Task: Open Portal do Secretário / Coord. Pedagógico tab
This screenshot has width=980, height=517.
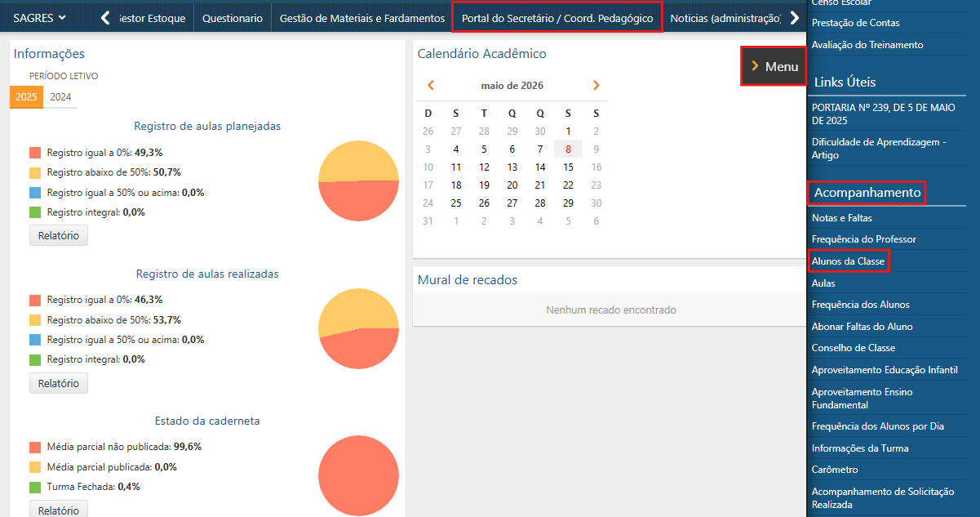Action: tap(557, 18)
